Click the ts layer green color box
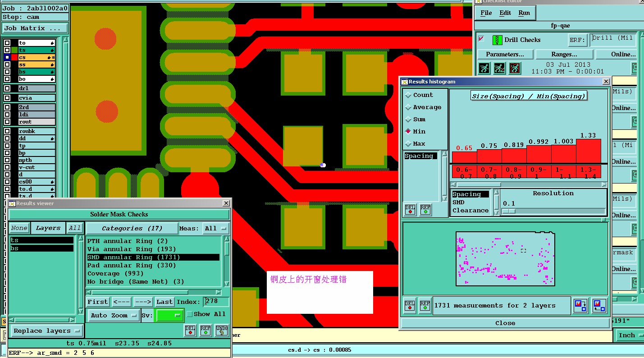The width and height of the screenshot is (644, 358). pyautogui.click(x=14, y=50)
